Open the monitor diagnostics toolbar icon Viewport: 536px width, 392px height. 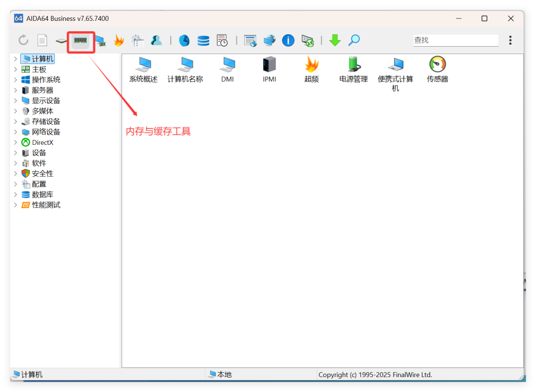click(100, 41)
